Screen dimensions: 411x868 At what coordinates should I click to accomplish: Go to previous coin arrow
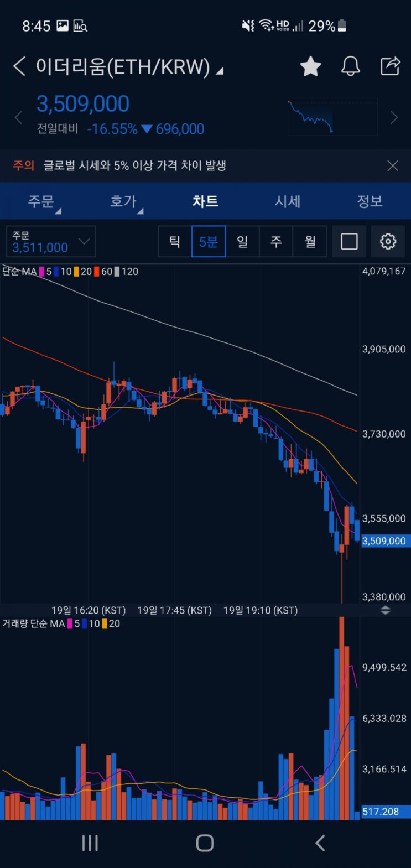pos(18,117)
